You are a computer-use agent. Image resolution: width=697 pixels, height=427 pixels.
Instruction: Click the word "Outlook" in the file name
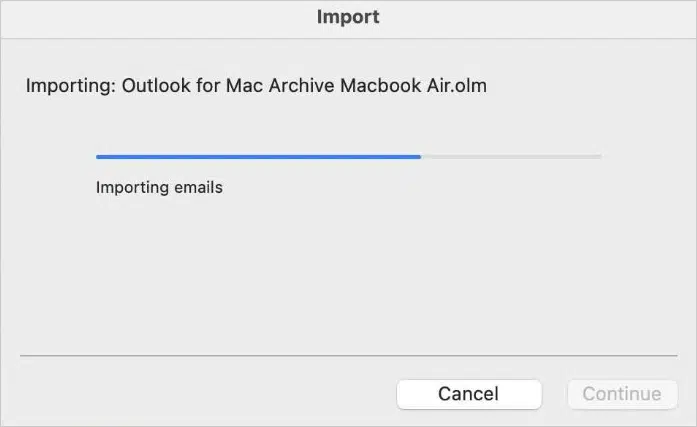point(156,86)
